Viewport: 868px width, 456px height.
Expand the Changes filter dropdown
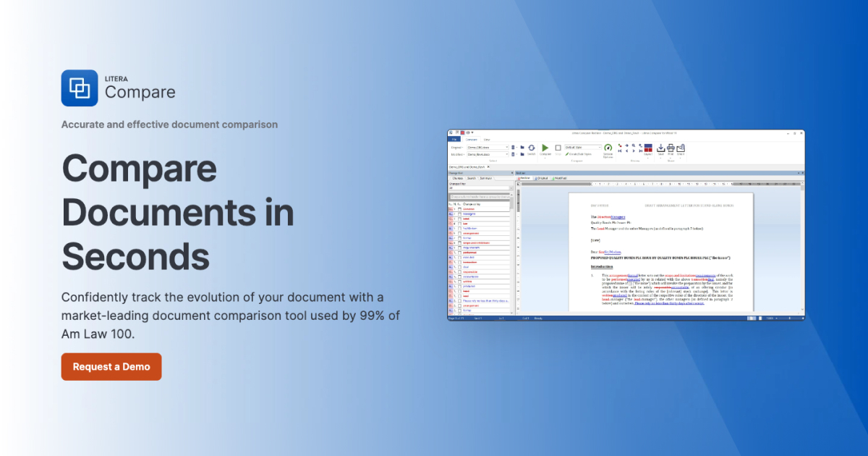click(509, 188)
